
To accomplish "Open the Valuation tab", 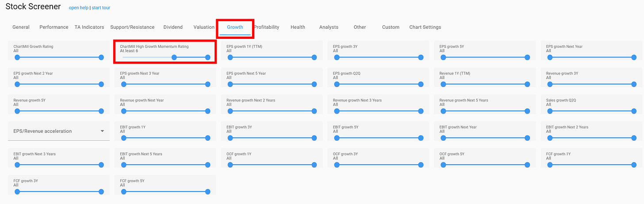I will 204,27.
